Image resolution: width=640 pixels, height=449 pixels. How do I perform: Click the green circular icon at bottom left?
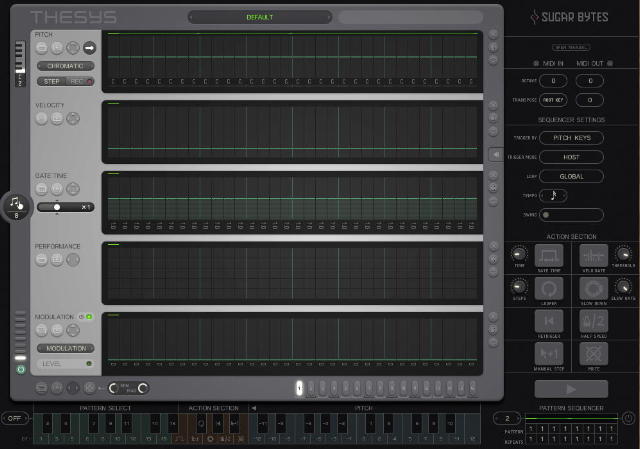[20, 370]
